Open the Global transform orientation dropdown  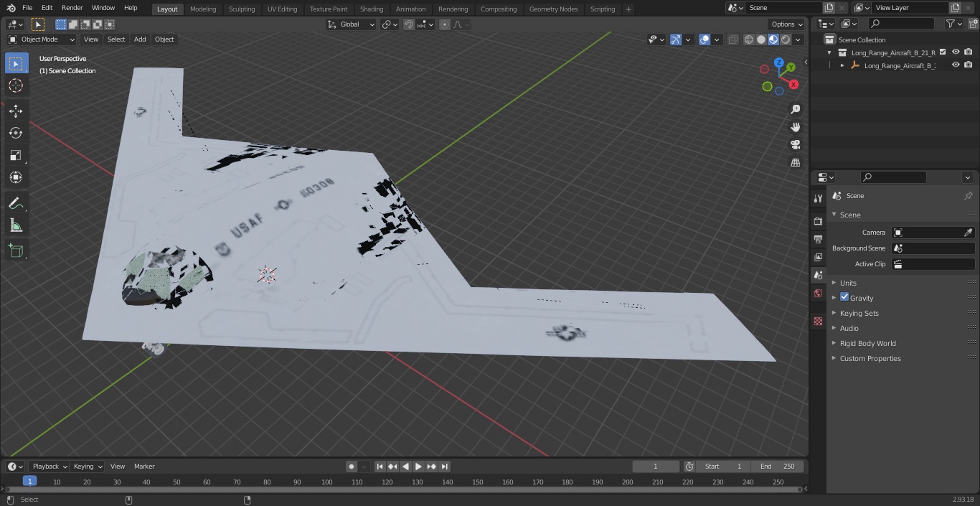[352, 24]
